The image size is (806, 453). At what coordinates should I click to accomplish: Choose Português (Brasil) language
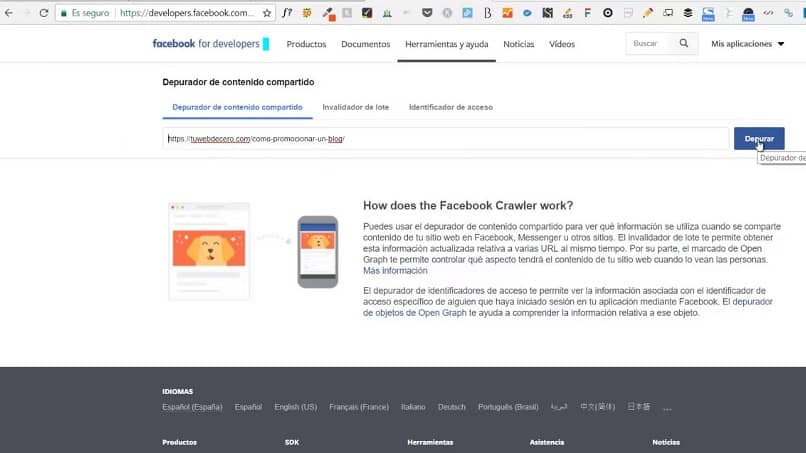[x=508, y=407]
